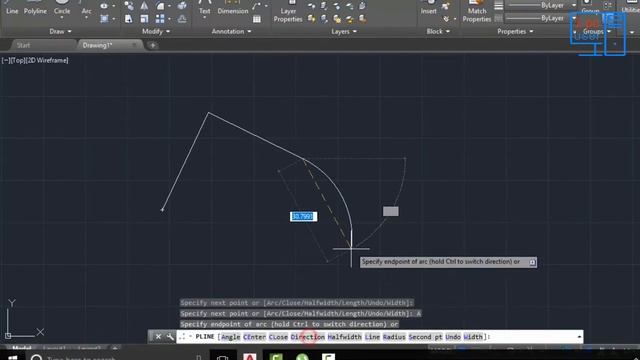
Task: Select the Scale tool in Modify
Action: (x=144, y=19)
